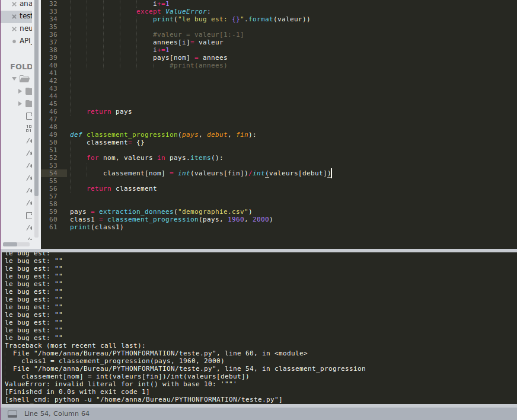This screenshot has height=420, width=517.
Task: Click the "pays[nom] = annees" code line
Action: click(190, 57)
